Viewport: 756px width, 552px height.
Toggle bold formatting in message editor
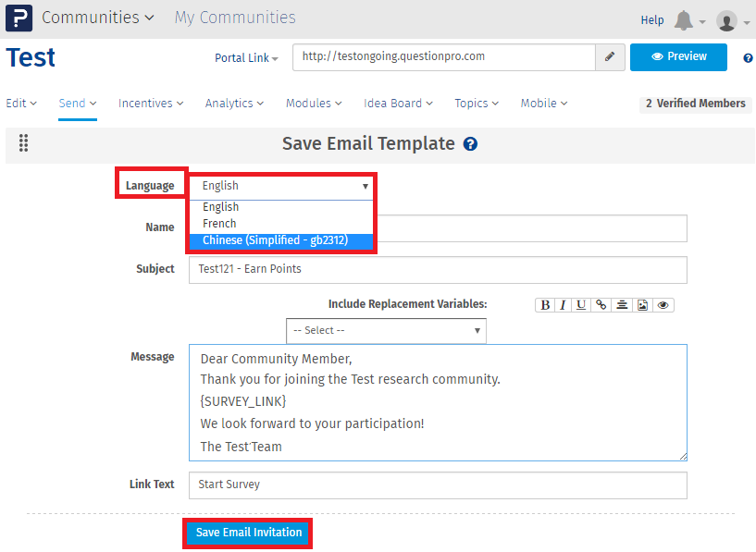pyautogui.click(x=545, y=305)
